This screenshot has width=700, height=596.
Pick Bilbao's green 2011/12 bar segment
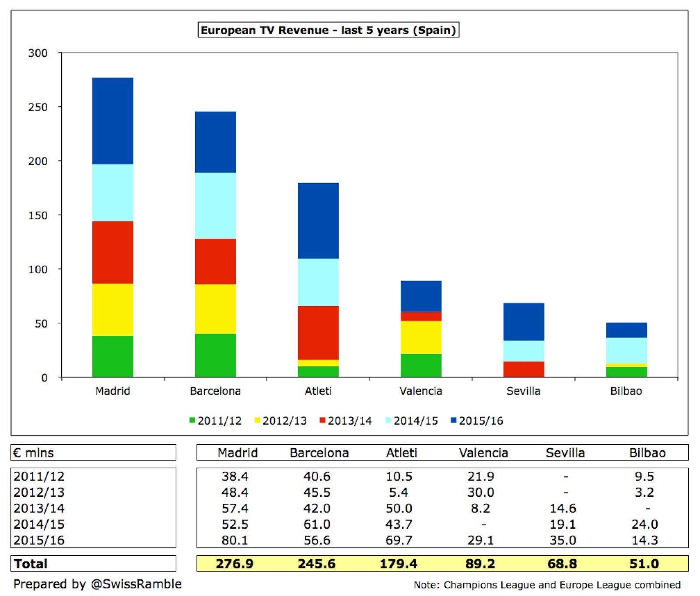click(x=626, y=372)
